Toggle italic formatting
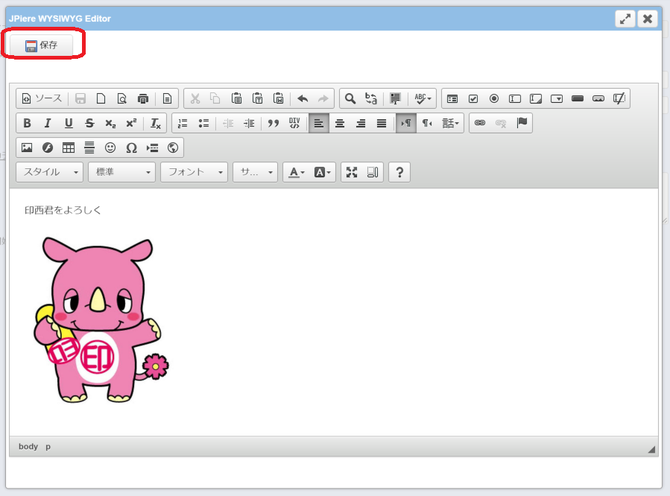Screen dimensions: 670x496 coord(47,123)
